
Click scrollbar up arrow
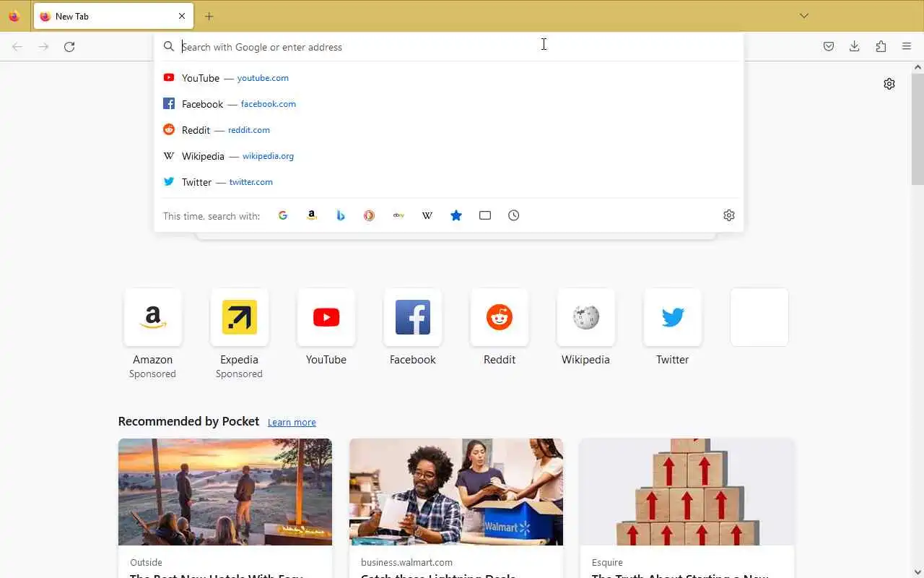point(918,67)
